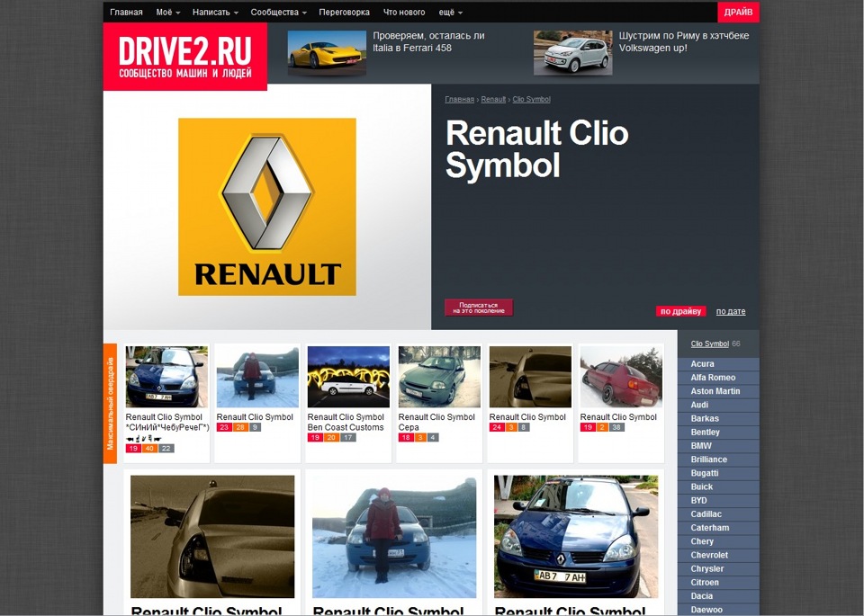Open the Ferrari 458 article headline
The image size is (864, 616).
coord(428,42)
